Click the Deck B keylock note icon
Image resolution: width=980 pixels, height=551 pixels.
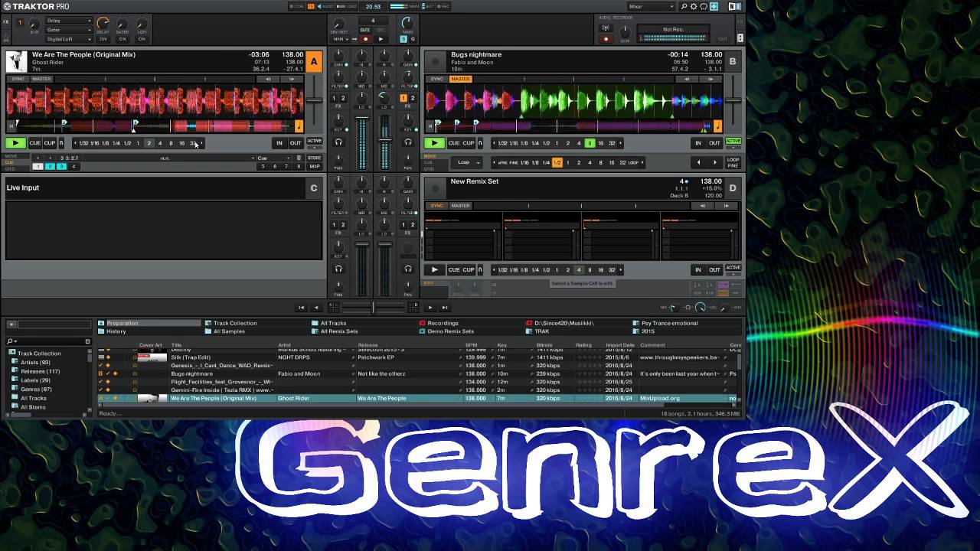click(717, 127)
